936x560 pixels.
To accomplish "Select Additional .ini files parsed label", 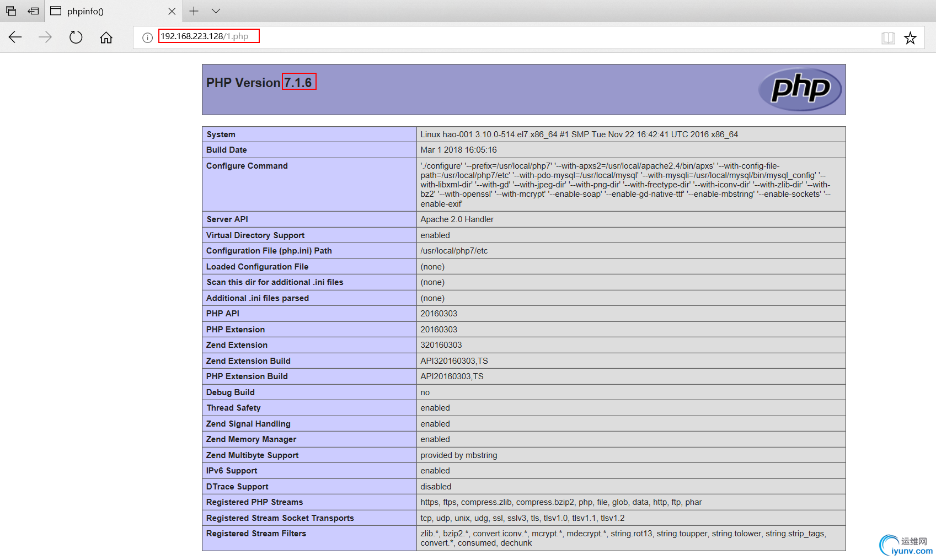I will [257, 298].
